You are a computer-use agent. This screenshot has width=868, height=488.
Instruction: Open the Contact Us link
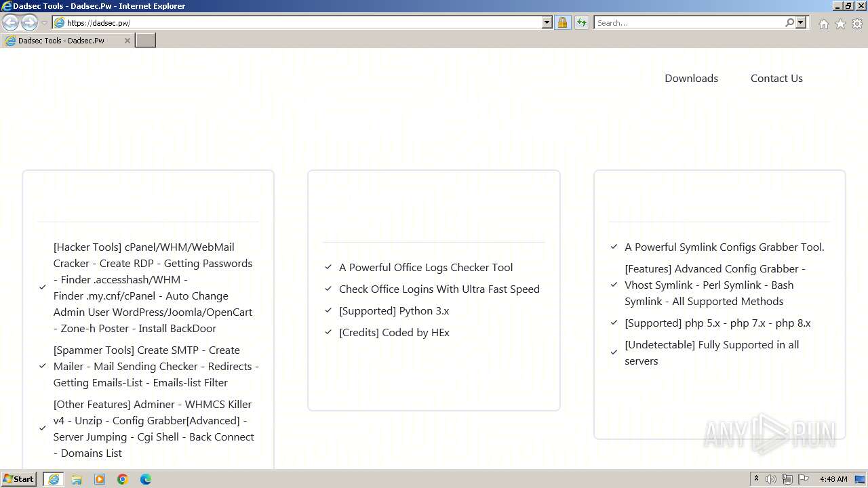coord(776,79)
